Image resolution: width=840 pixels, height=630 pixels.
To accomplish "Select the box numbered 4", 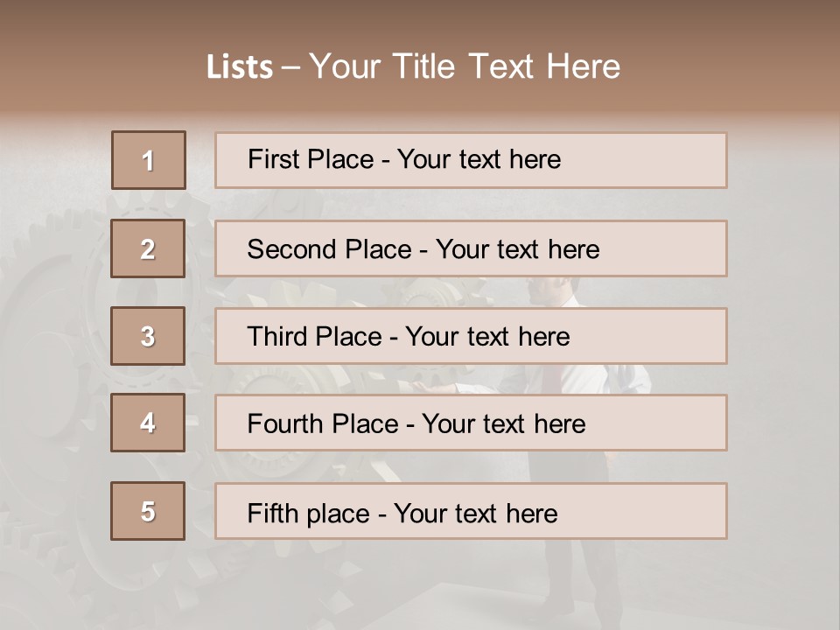I will [x=148, y=423].
